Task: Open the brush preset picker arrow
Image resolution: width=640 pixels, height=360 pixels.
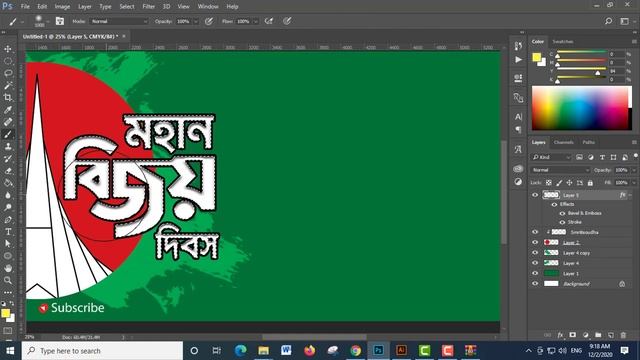Action: 48,21
